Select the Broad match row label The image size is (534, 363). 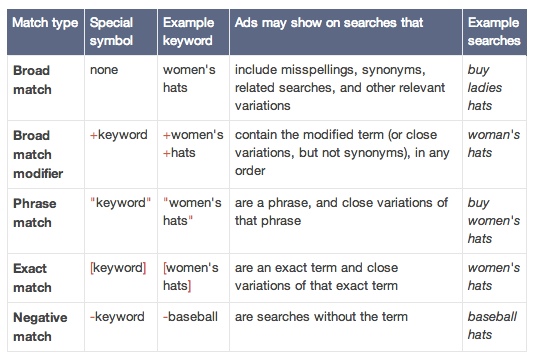pos(32,80)
